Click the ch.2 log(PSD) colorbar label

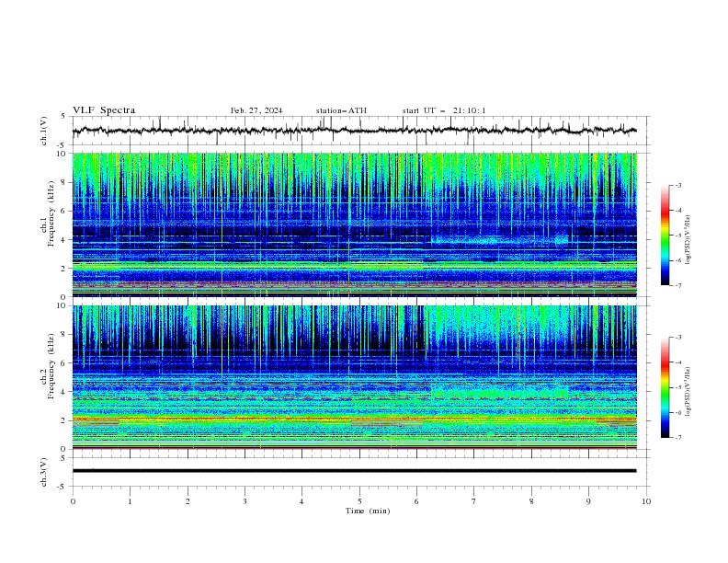coord(688,392)
